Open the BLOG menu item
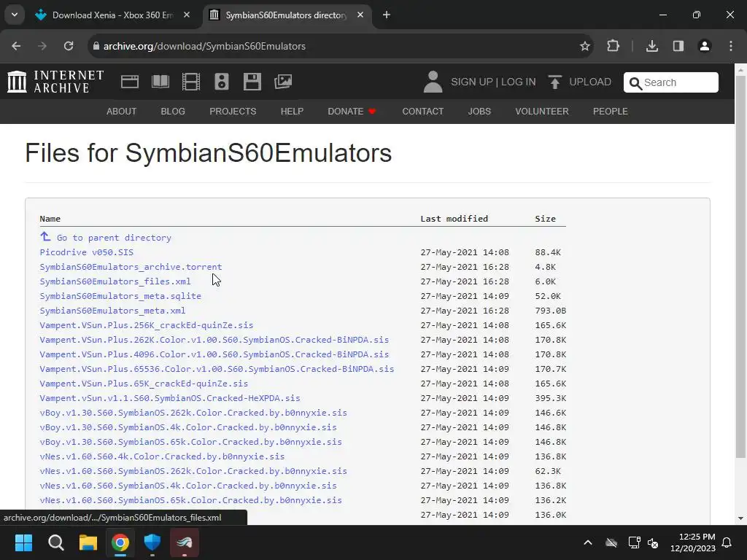 point(173,112)
